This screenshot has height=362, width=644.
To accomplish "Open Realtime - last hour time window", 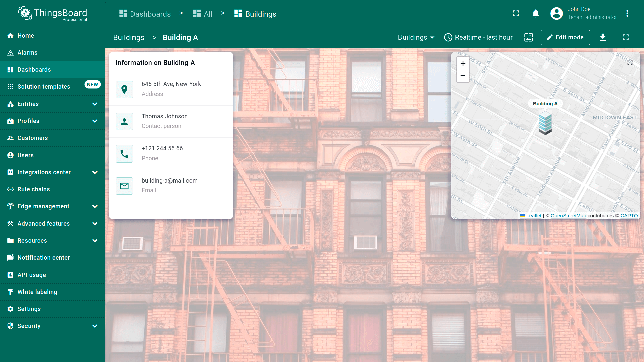I will click(x=478, y=37).
